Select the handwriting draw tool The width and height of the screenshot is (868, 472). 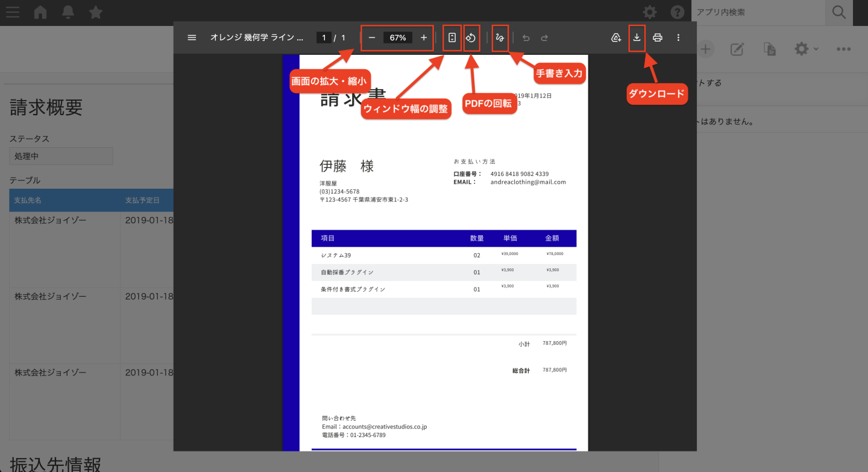point(500,37)
